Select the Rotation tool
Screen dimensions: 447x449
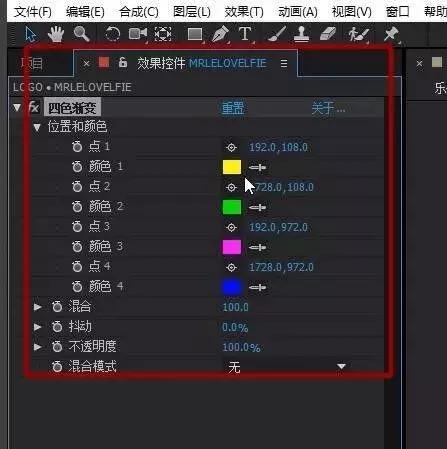(112, 34)
